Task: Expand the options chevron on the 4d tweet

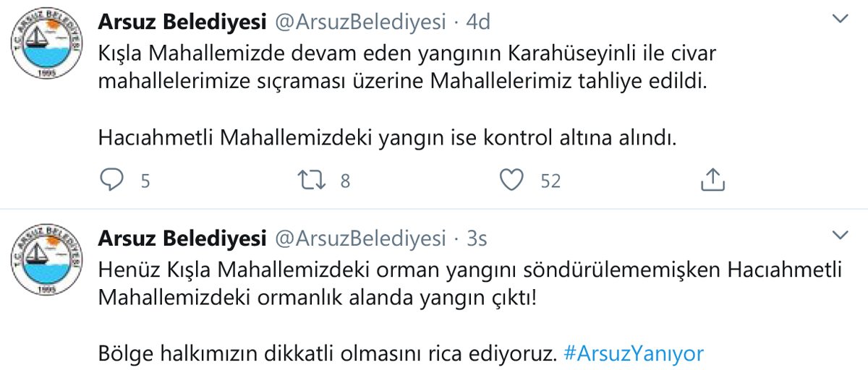Action: (840, 20)
